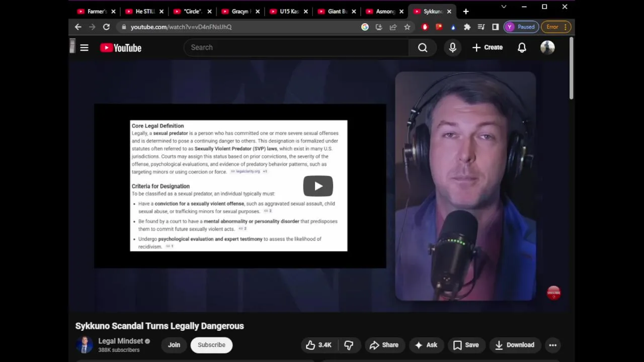Open the Create menu
This screenshot has width=644, height=362.
pos(487,47)
